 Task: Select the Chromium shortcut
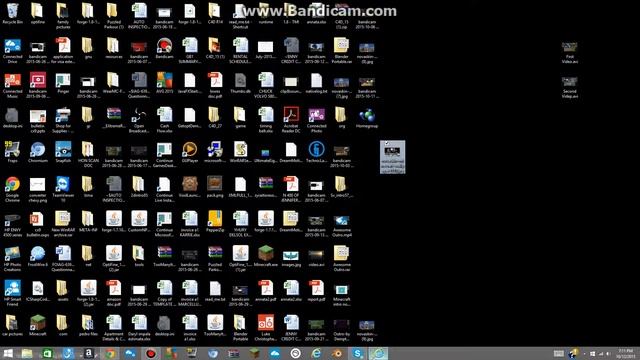click(x=38, y=152)
